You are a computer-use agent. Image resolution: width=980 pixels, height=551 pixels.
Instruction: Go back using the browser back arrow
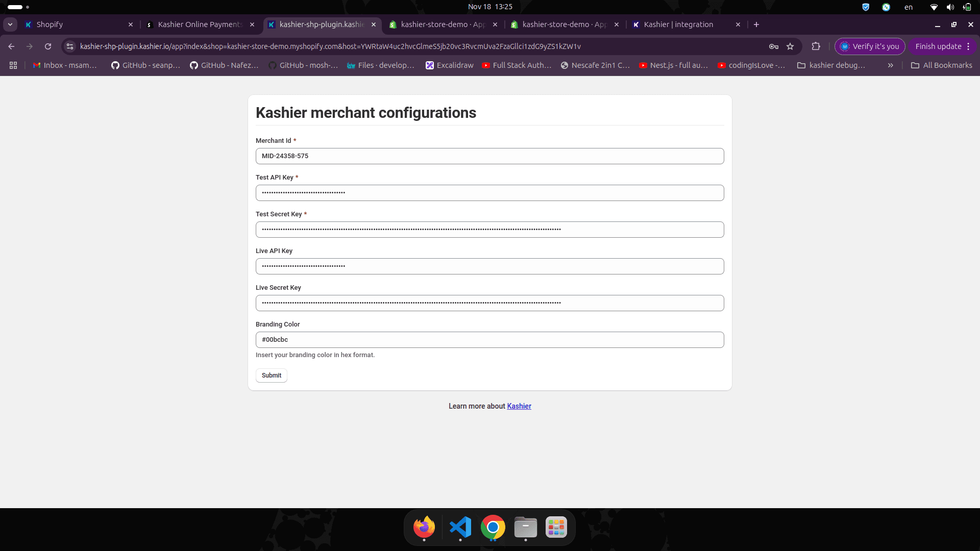11,46
